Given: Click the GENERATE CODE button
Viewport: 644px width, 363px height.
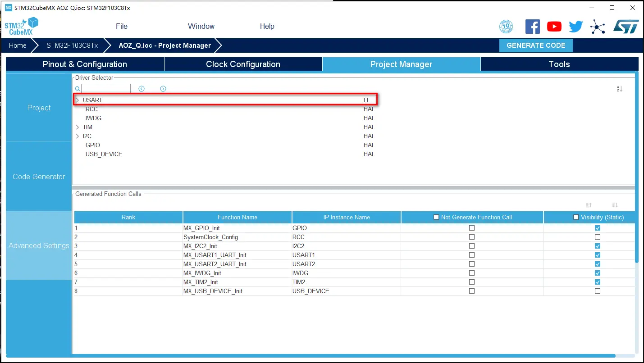Looking at the screenshot, I should (x=536, y=45).
